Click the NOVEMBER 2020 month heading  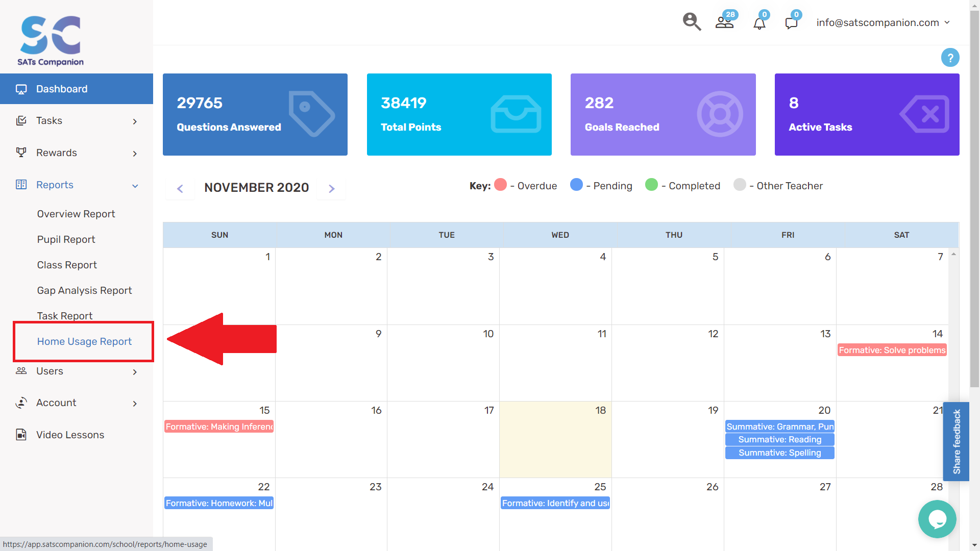(257, 188)
